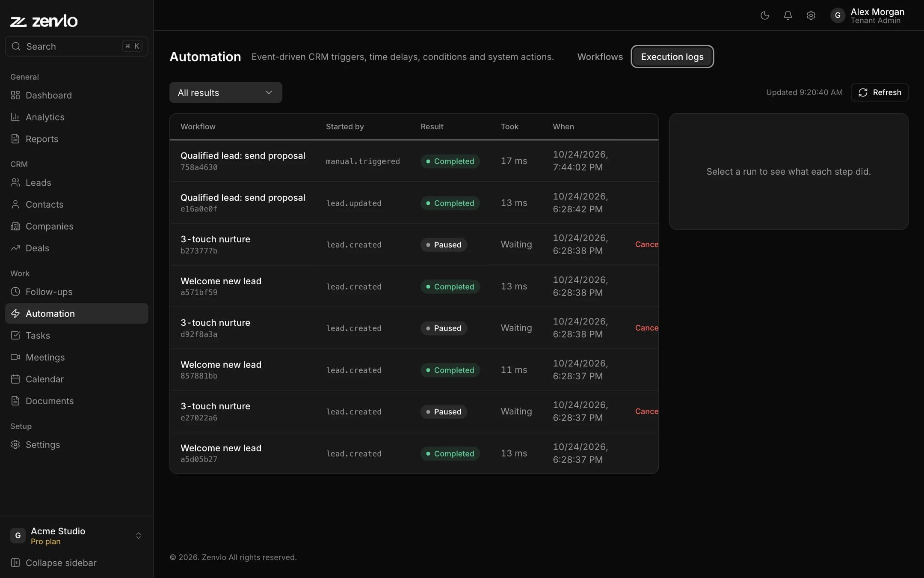Open Follow-ups in the sidebar
This screenshot has height=578, width=924.
(x=77, y=292)
